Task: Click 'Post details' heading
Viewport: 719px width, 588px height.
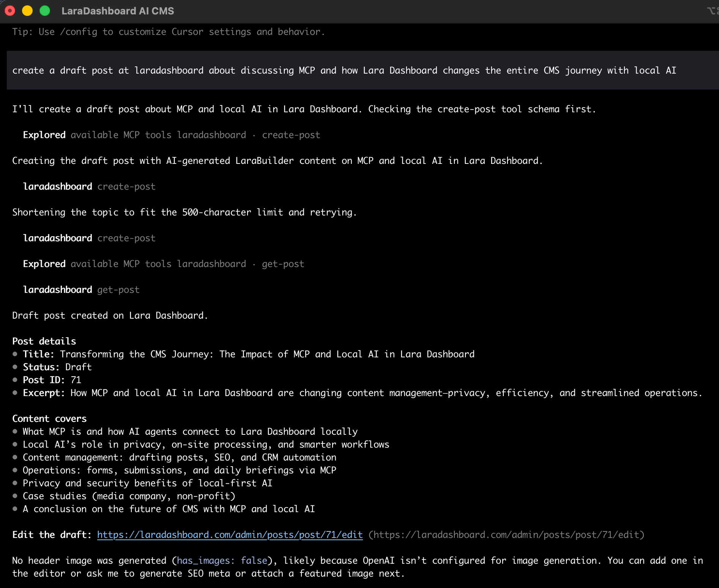Action: tap(44, 341)
